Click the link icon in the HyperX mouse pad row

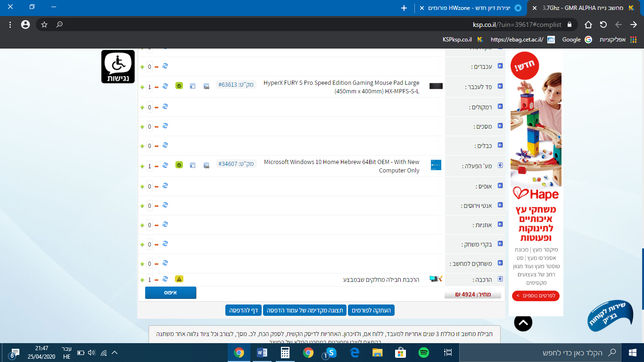(x=206, y=86)
